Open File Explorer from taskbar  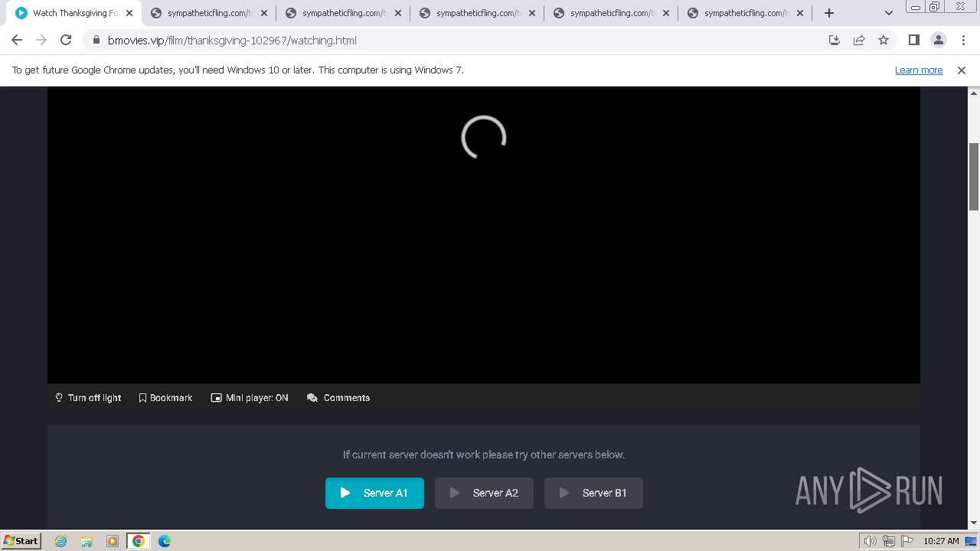pos(87,541)
